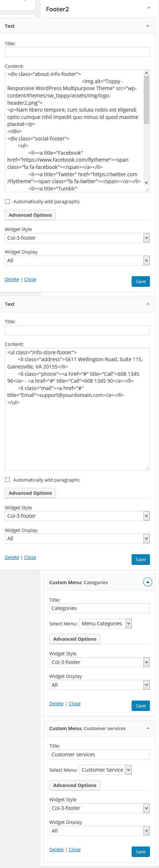Image resolution: width=159 pixels, height=868 pixels.
Task: Open Widget Display dropdown in second Text widget
Action: tap(77, 539)
